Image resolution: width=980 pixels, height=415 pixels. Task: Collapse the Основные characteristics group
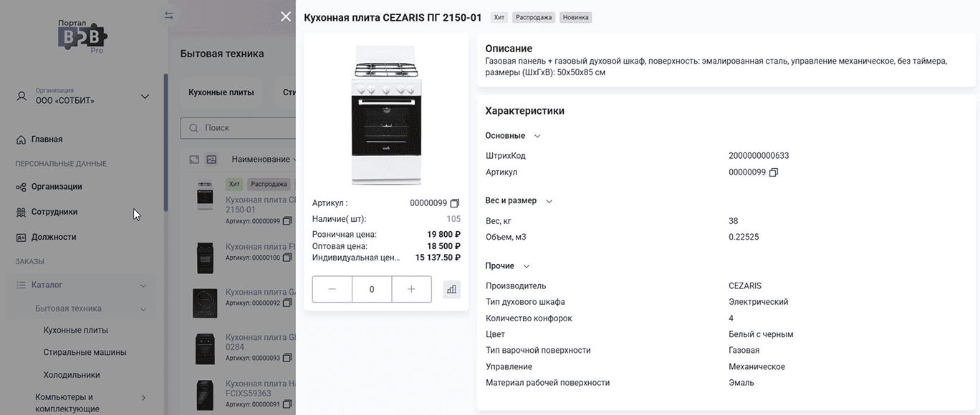[537, 136]
